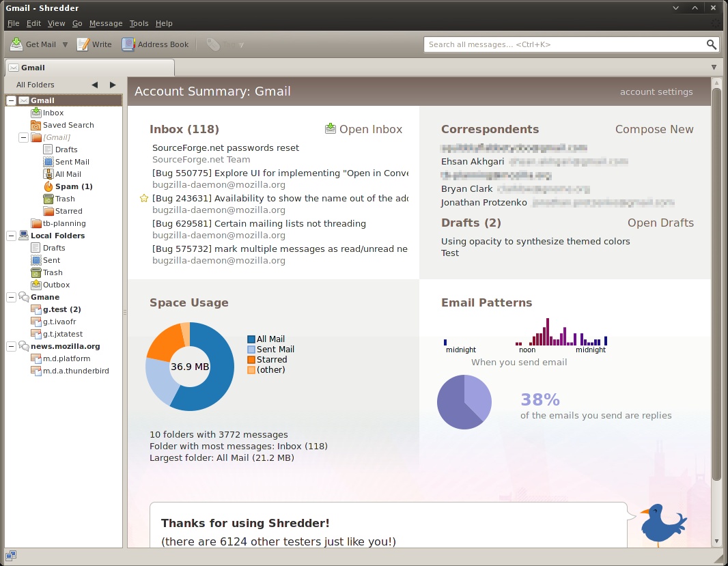Open draft Using opacity to synthesize themed colors
Viewport: 728px width, 566px height.
pos(535,242)
